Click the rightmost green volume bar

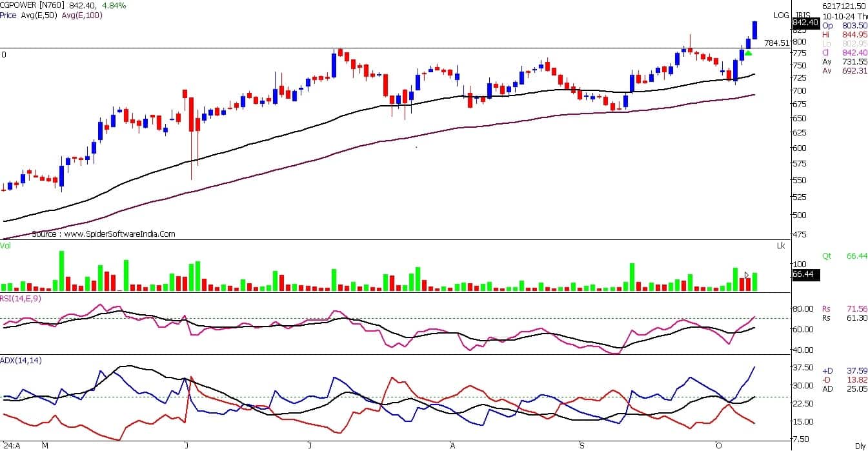[754, 282]
